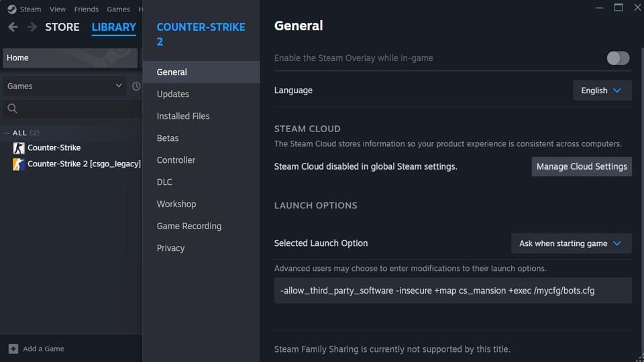Click the Counter-Strike game icon
Screen dimensions: 644x362
point(19,147)
